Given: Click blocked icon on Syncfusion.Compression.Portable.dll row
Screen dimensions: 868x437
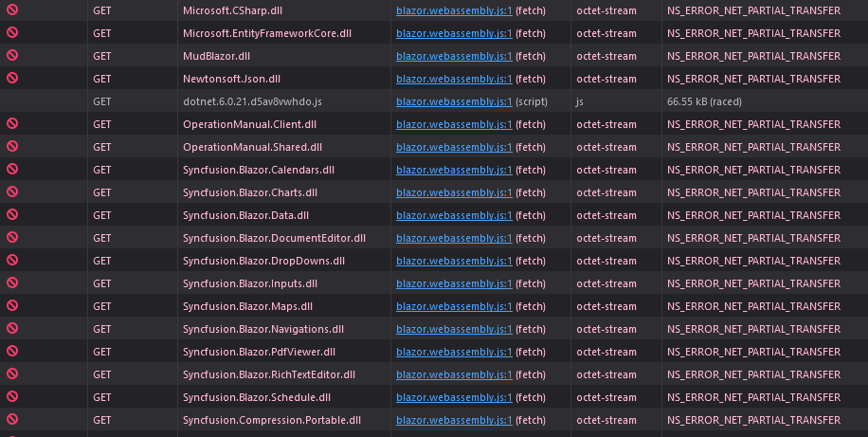Looking at the screenshot, I should click(x=12, y=419).
